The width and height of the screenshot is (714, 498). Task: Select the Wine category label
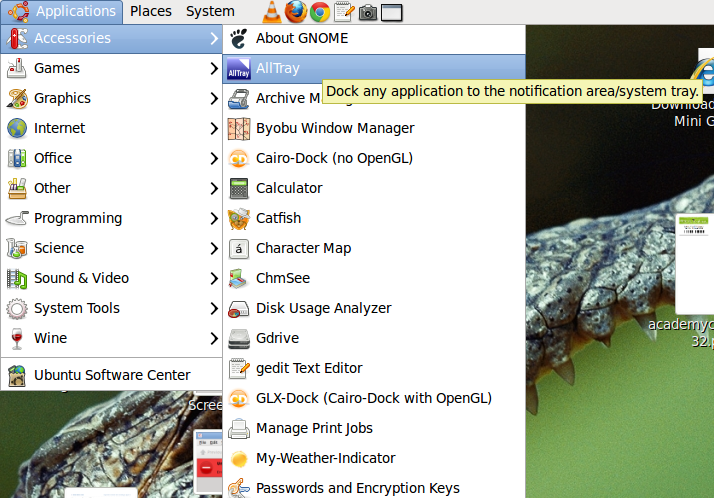(51, 339)
